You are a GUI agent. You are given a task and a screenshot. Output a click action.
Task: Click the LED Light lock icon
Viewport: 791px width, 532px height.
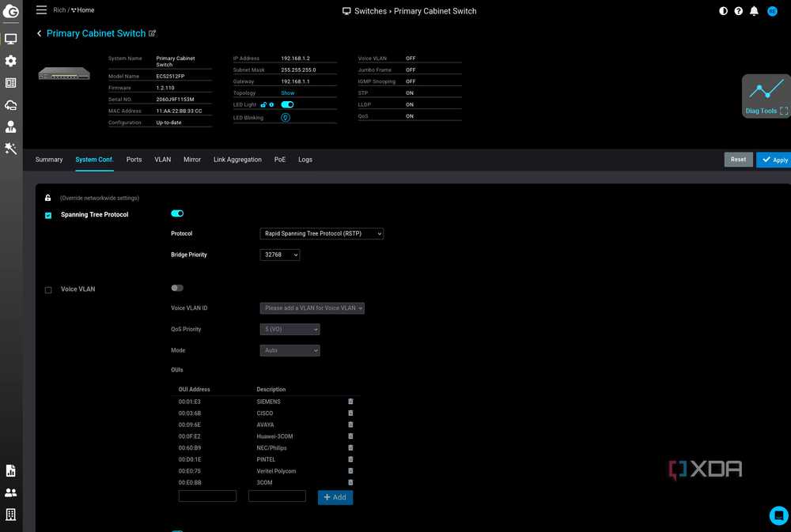263,105
